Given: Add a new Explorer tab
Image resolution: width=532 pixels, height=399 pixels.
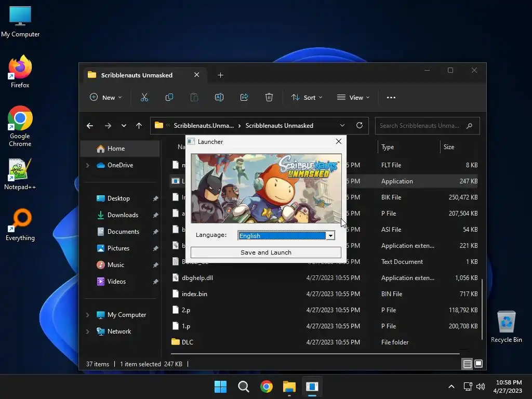Looking at the screenshot, I should (220, 75).
